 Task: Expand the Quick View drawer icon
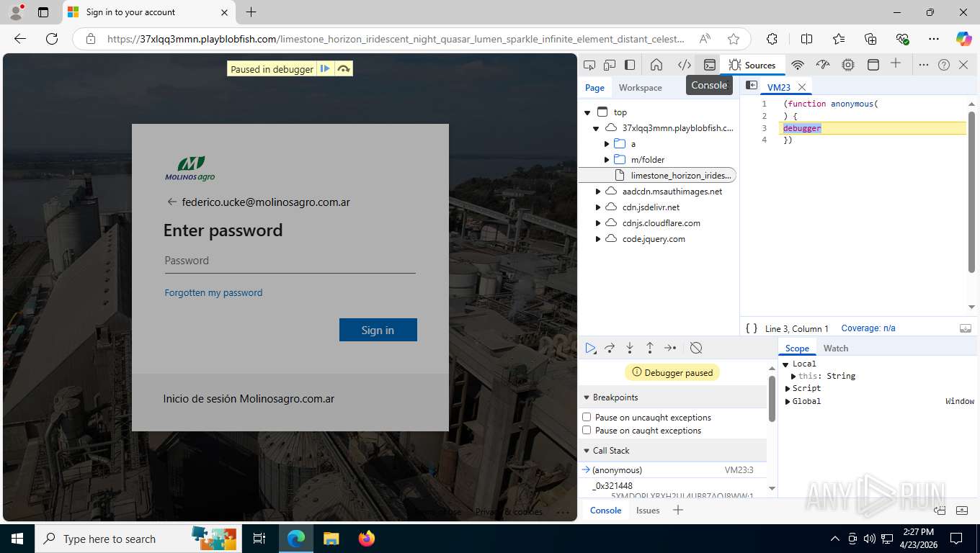point(962,511)
